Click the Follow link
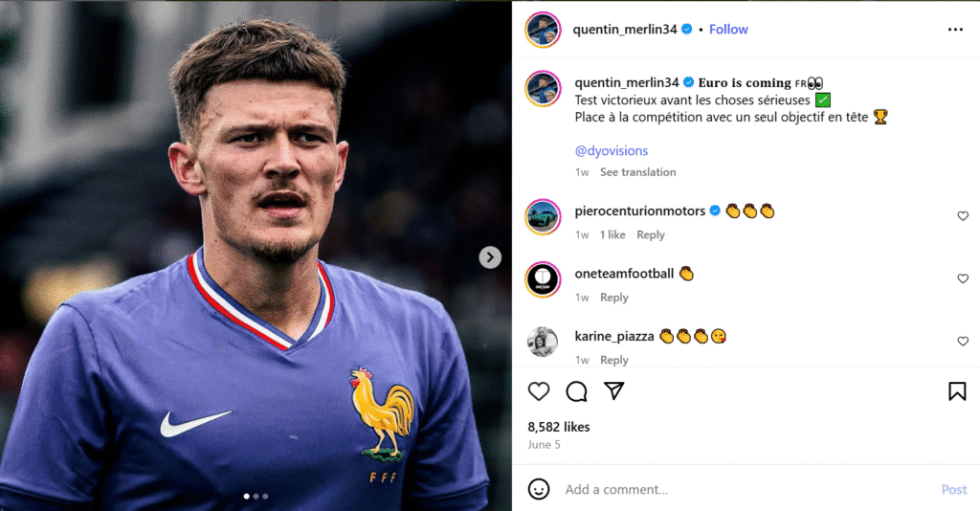Screen dimensions: 980x511 [x=728, y=30]
